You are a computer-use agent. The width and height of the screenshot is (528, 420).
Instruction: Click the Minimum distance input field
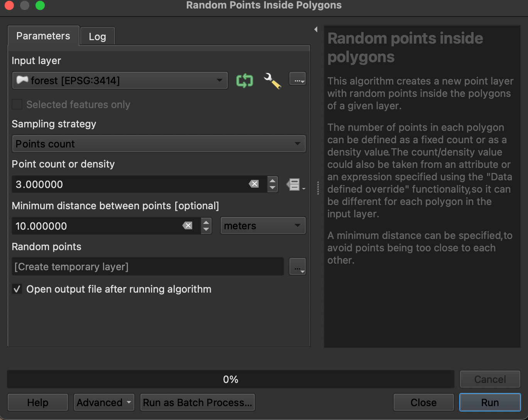click(106, 226)
